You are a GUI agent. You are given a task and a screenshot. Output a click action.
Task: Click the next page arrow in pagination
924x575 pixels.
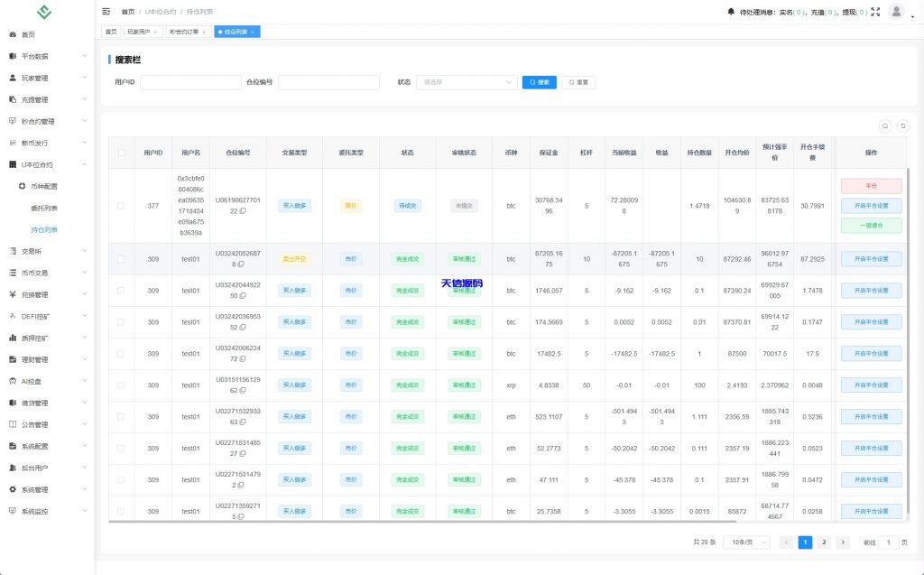coord(843,543)
